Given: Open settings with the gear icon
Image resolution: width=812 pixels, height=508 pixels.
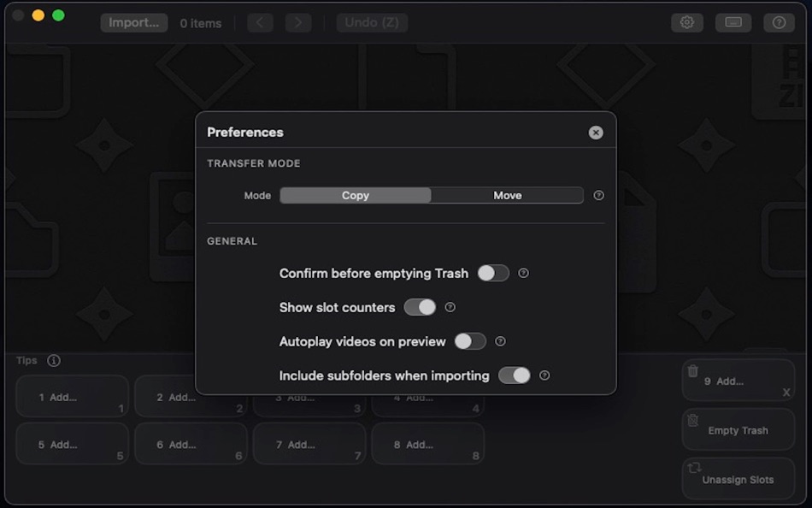Looking at the screenshot, I should click(687, 22).
